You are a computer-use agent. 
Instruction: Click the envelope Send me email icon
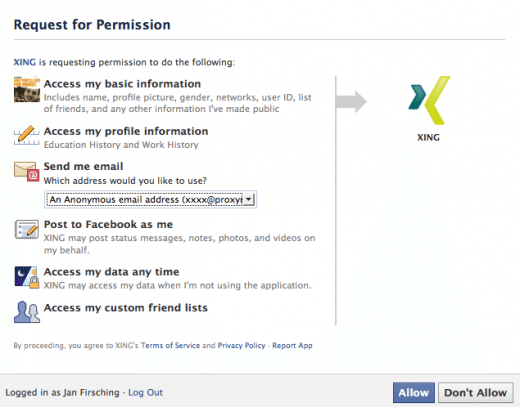27,172
